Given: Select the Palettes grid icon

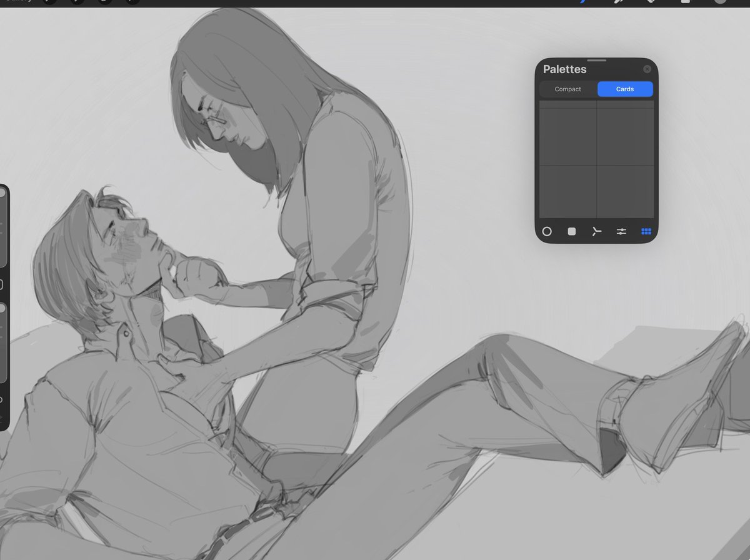Looking at the screenshot, I should (646, 231).
